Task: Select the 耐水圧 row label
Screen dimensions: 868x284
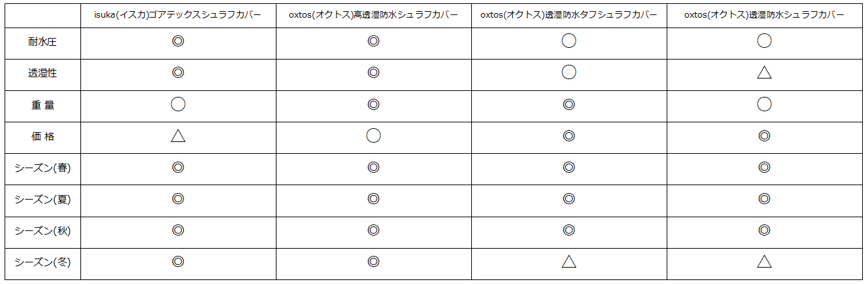Action: coord(42,42)
